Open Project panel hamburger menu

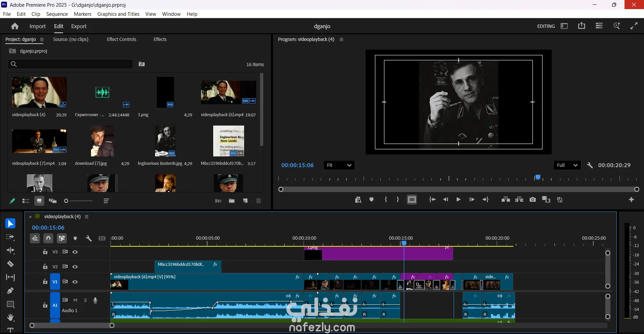pos(42,39)
